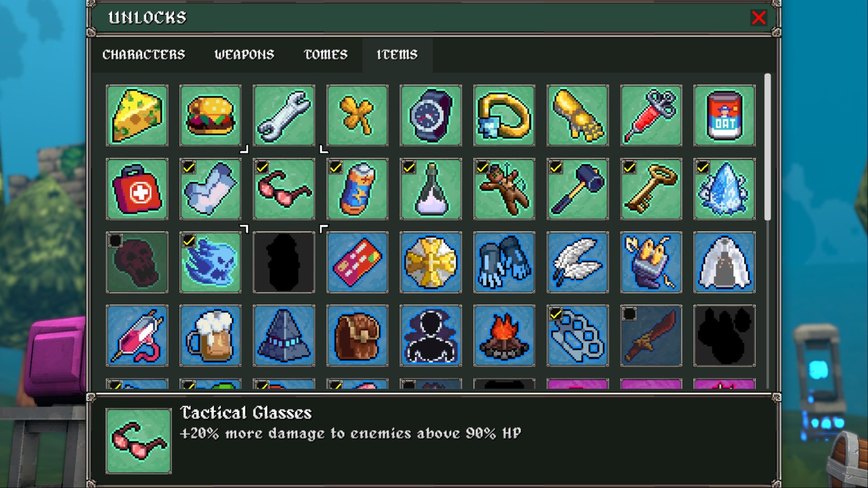The width and height of the screenshot is (868, 488).
Task: Select the campfire item icon
Action: pyautogui.click(x=504, y=336)
